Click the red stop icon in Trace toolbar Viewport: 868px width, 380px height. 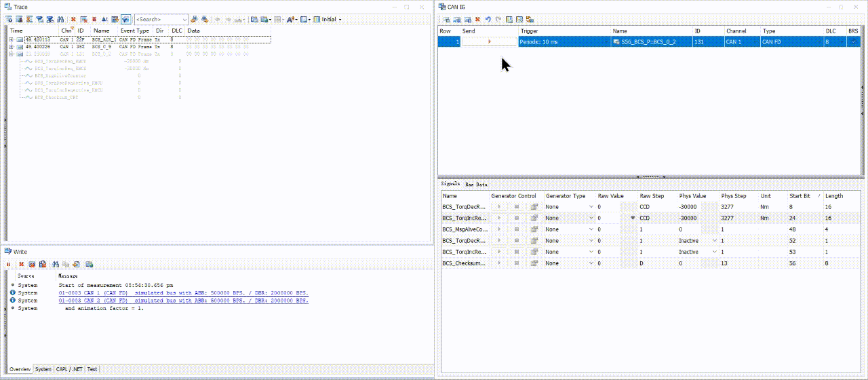pyautogui.click(x=94, y=19)
